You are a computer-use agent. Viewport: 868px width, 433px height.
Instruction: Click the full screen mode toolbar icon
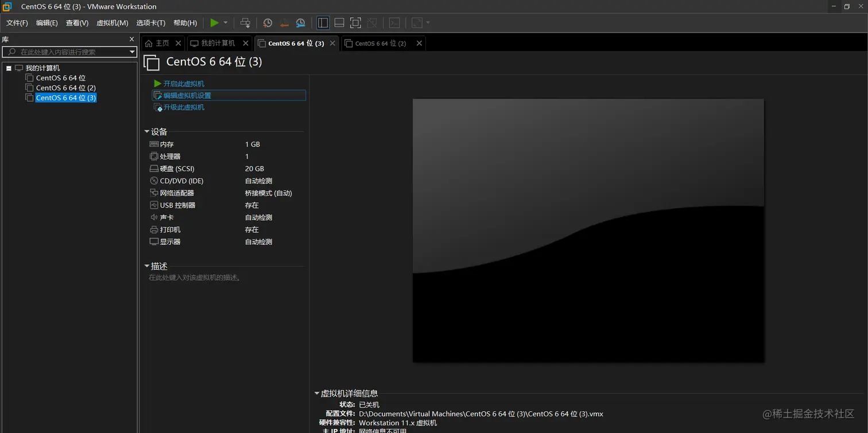click(x=355, y=23)
